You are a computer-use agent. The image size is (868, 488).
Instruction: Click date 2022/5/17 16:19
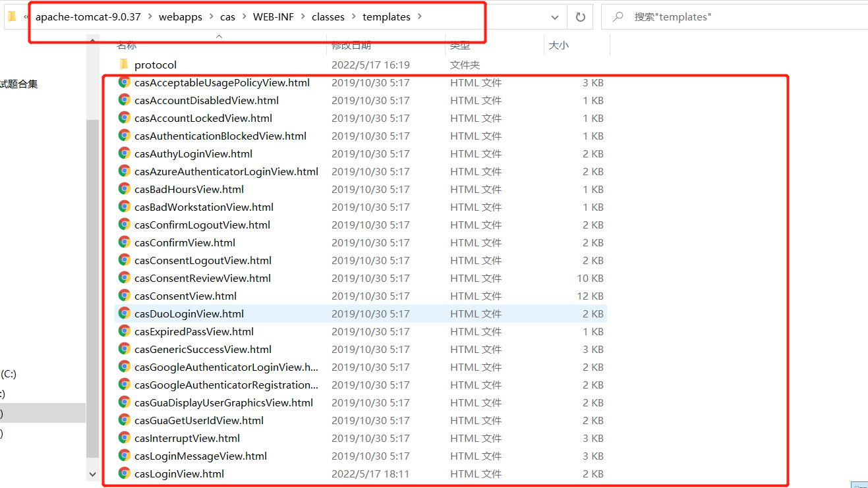pyautogui.click(x=370, y=65)
